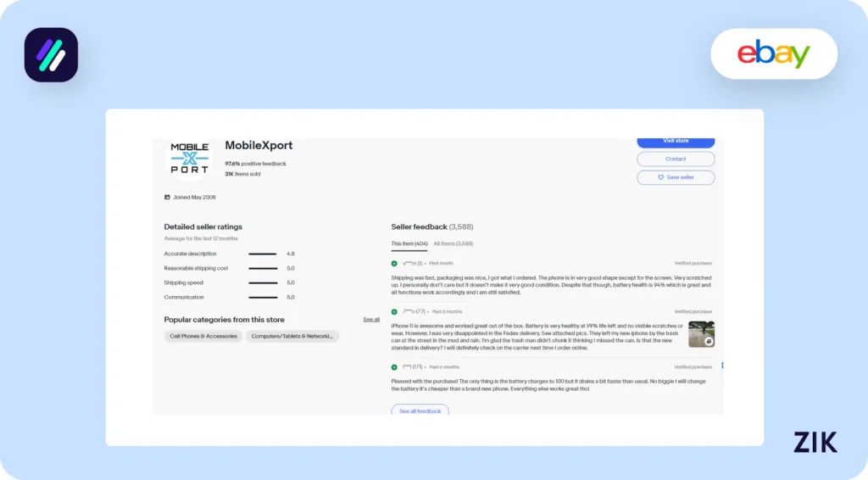Click the MobileXport store logo
868x480 pixels.
(189, 158)
